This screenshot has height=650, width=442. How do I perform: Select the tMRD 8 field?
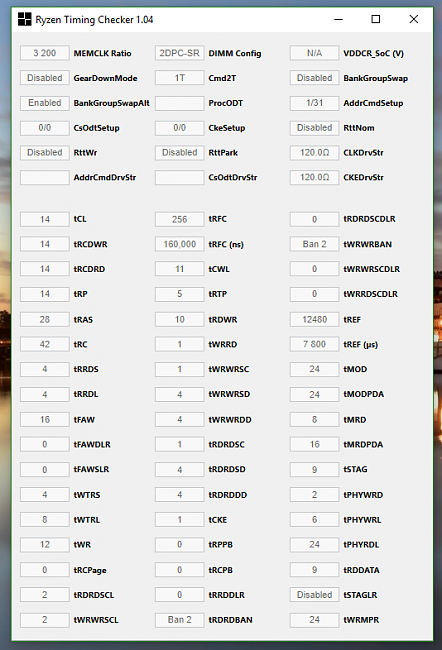click(314, 420)
